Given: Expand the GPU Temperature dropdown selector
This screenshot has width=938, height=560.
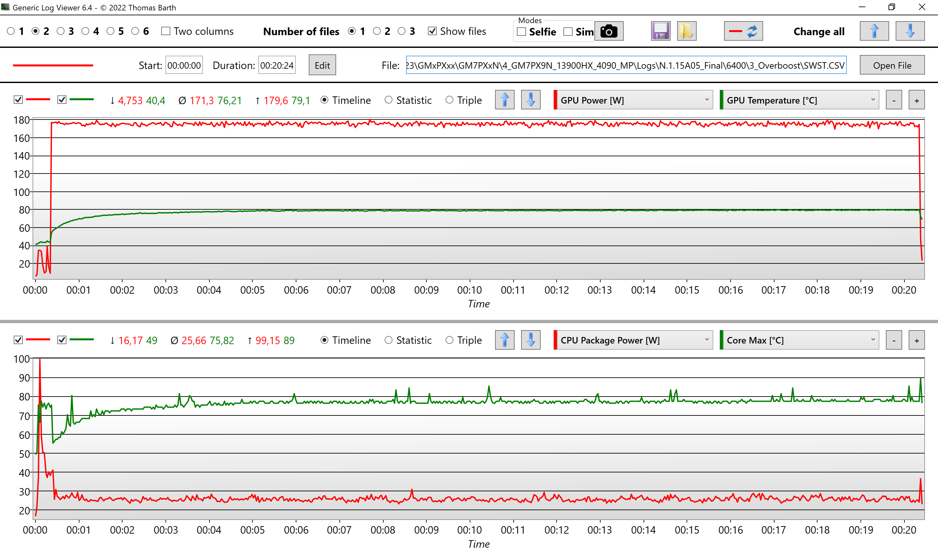Looking at the screenshot, I should tap(871, 101).
